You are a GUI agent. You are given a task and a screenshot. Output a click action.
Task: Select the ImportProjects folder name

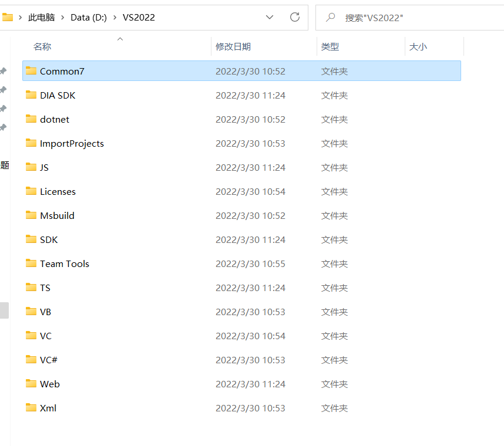click(72, 144)
